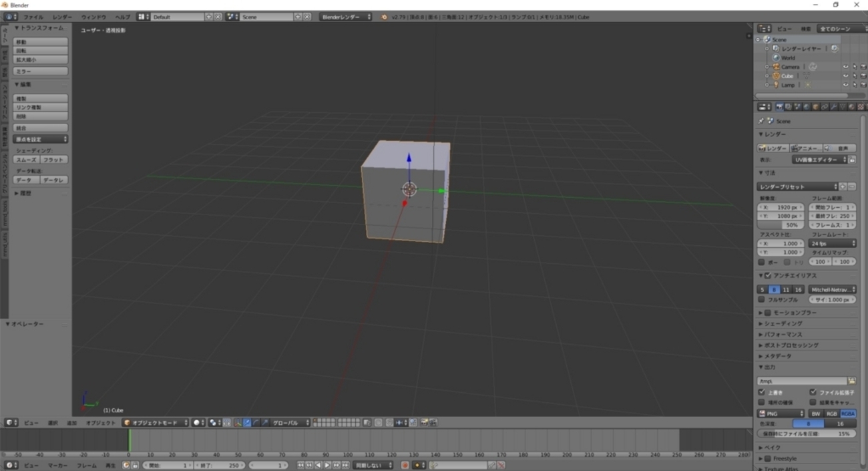This screenshot has height=471, width=868.
Task: Enable the Freestyle checkbox
Action: (x=767, y=458)
